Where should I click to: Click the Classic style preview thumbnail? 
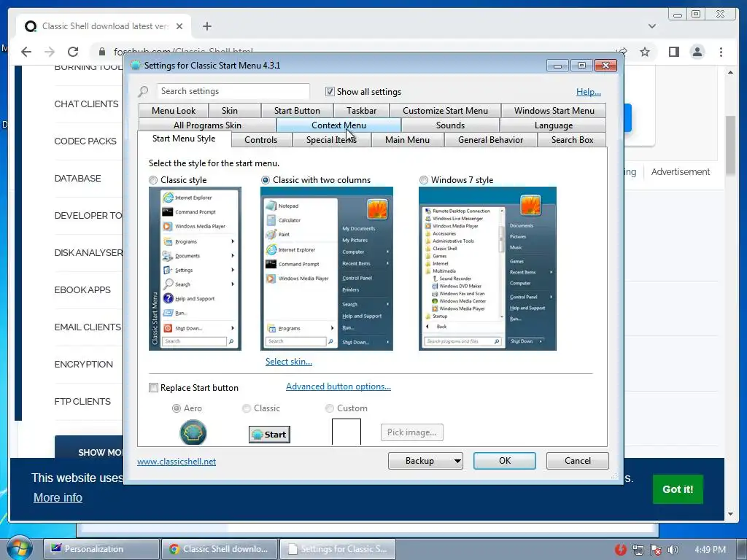195,268
